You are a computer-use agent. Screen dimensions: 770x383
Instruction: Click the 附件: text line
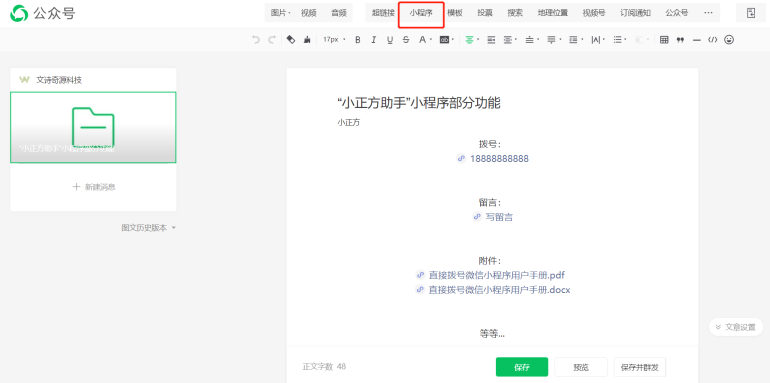click(490, 260)
